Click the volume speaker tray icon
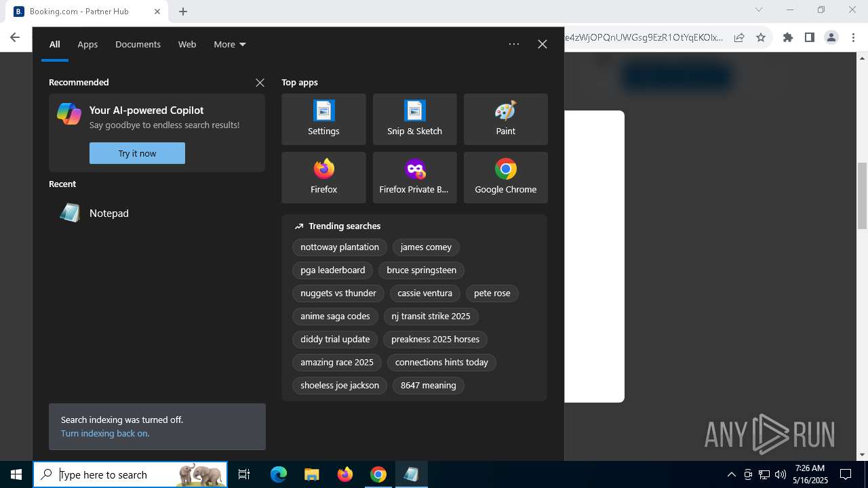The image size is (868, 488). coord(781,474)
